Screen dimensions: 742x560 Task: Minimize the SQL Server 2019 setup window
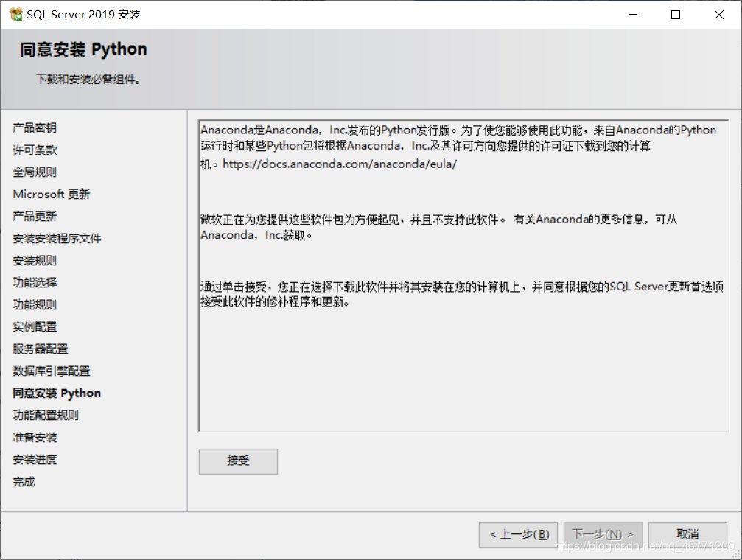[633, 15]
